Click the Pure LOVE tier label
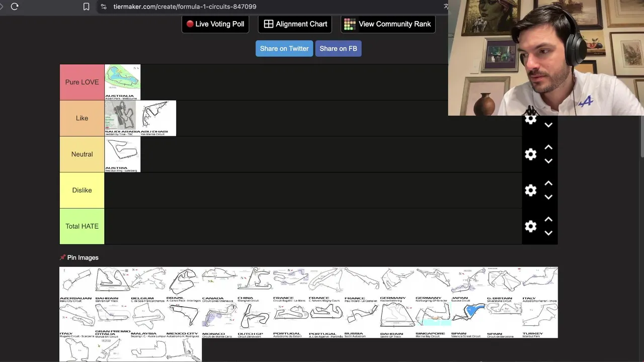Screen dimensions: 644x362 coord(82,82)
